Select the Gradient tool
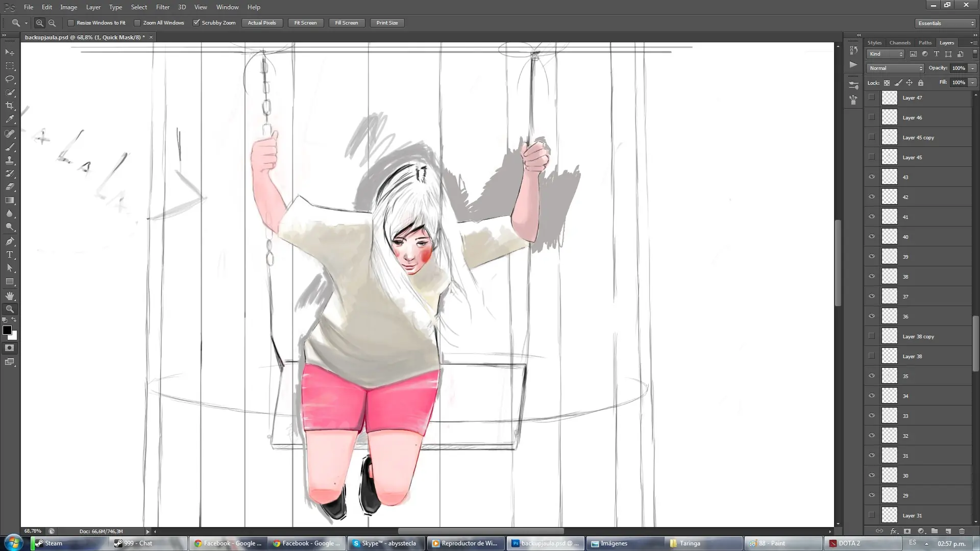The image size is (980, 551). click(10, 200)
